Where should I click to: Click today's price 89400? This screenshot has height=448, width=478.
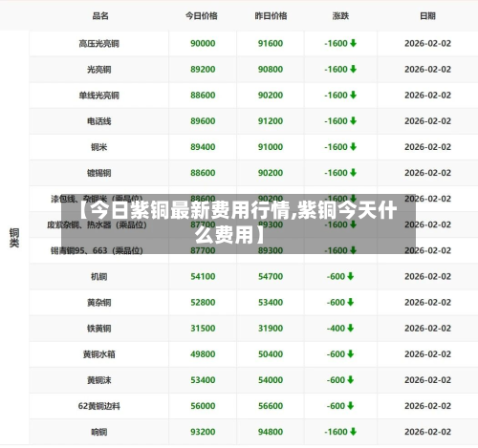[203, 147]
